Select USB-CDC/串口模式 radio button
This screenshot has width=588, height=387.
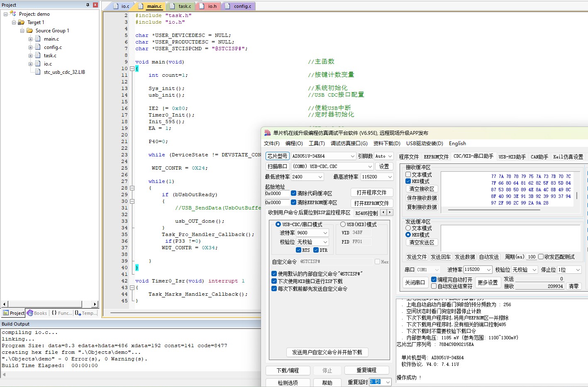(x=278, y=224)
